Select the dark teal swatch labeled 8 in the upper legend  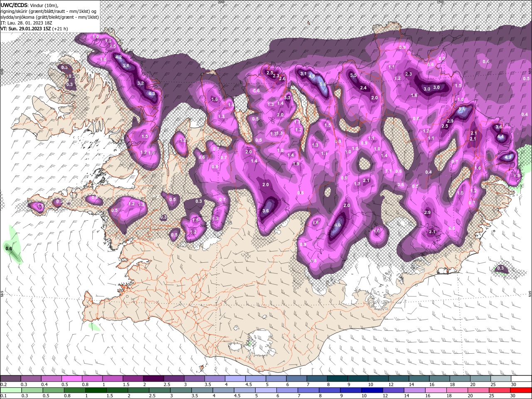click(337, 379)
